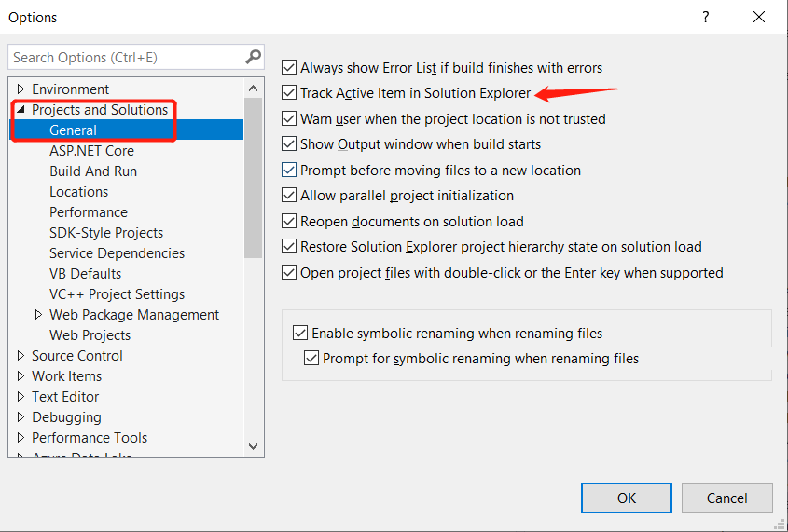Expand the Performance Tools node
The height and width of the screenshot is (532, 788).
(21, 438)
